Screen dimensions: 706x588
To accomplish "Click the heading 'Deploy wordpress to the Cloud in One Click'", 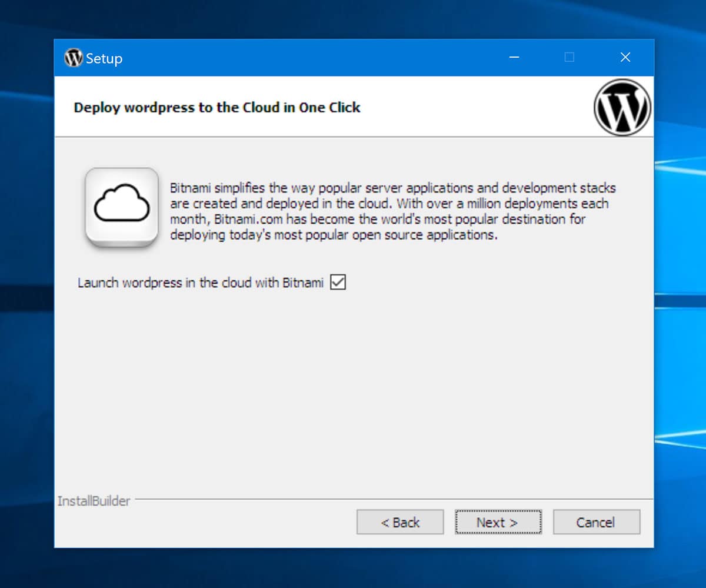I will click(x=217, y=108).
